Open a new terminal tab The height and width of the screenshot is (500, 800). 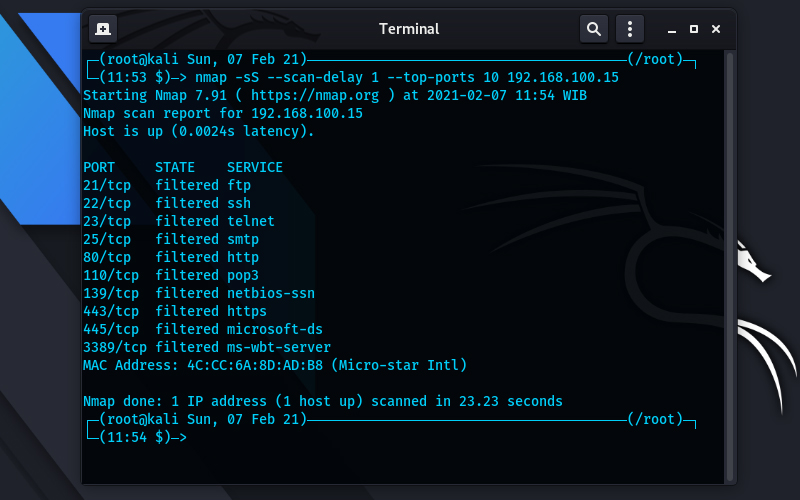(103, 29)
